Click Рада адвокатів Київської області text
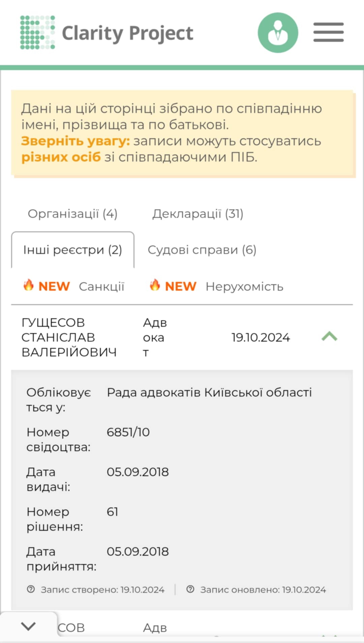 (x=209, y=392)
